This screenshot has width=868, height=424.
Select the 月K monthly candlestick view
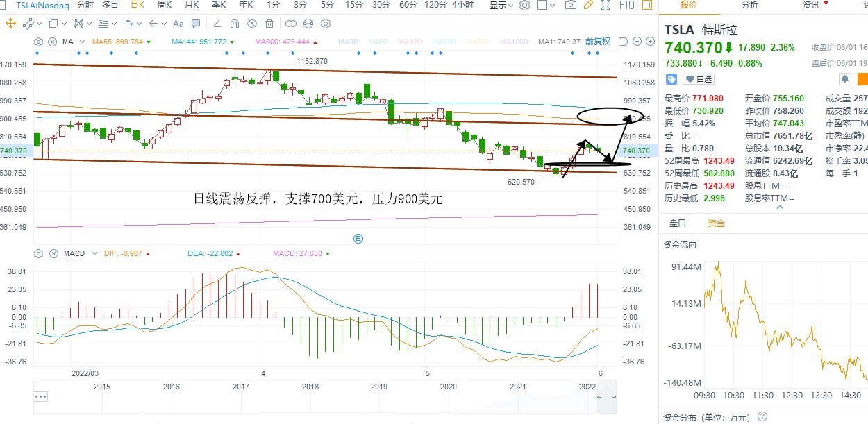coord(192,5)
